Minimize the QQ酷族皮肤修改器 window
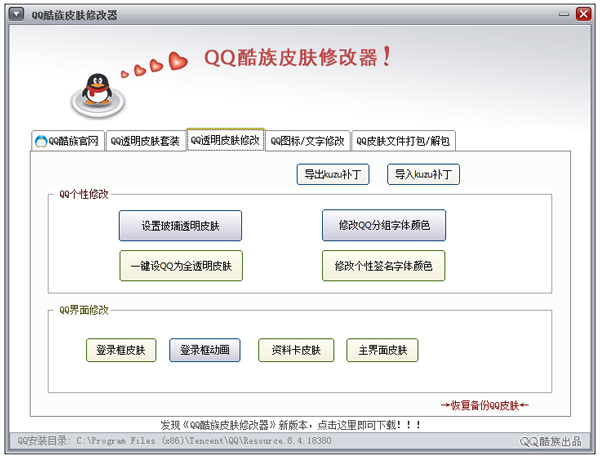600x458 pixels. tap(564, 15)
